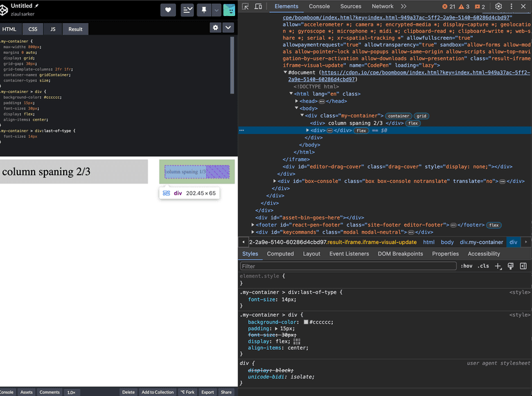Click the new style rule plus icon
Viewport: 532px width, 396px height.
(498, 266)
